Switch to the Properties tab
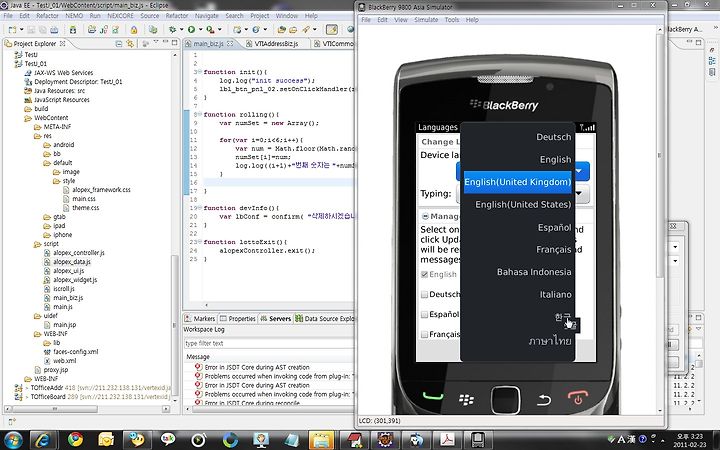 237,318
